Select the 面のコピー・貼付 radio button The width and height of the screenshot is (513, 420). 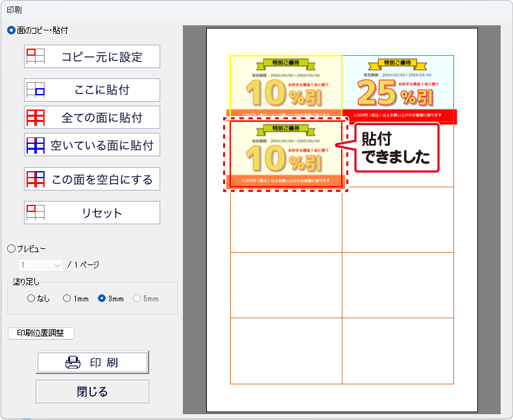pos(11,30)
